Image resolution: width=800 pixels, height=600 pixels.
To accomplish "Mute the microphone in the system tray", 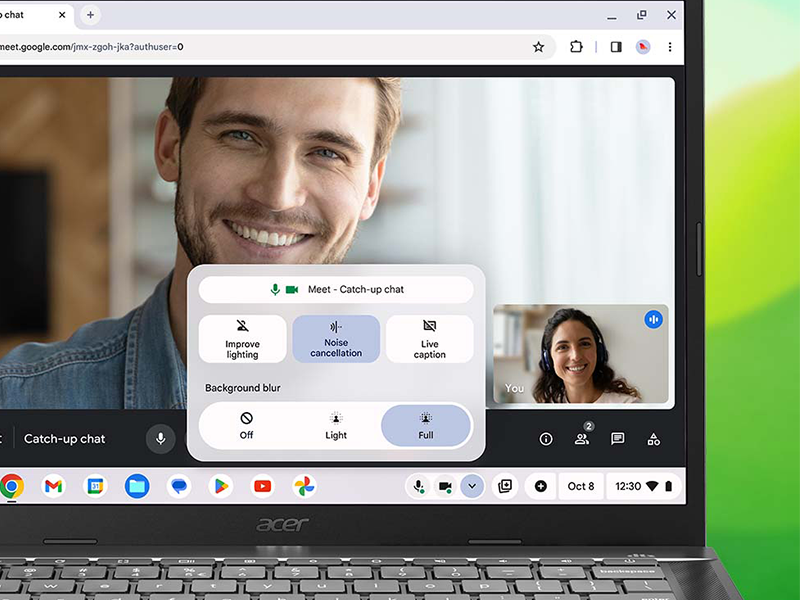I will pyautogui.click(x=419, y=486).
